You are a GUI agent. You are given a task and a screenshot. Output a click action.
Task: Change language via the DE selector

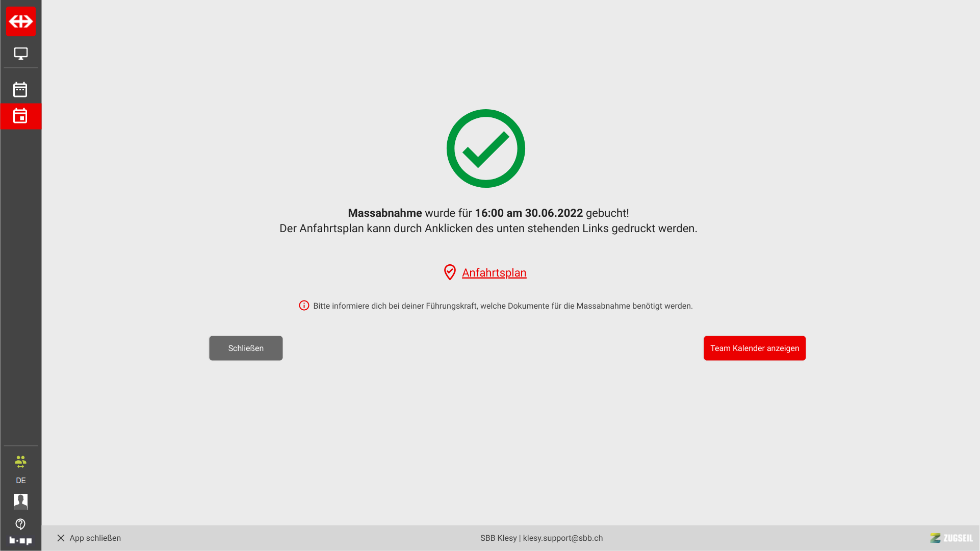point(21,481)
